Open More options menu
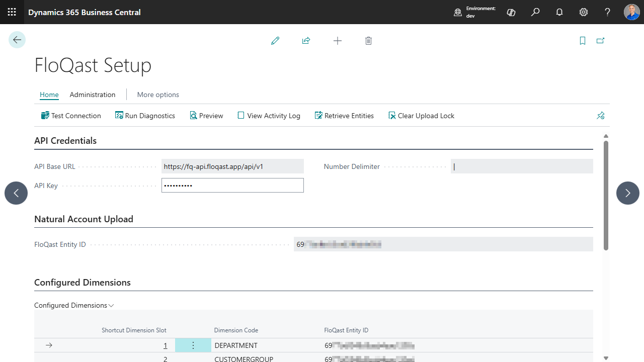 [158, 95]
